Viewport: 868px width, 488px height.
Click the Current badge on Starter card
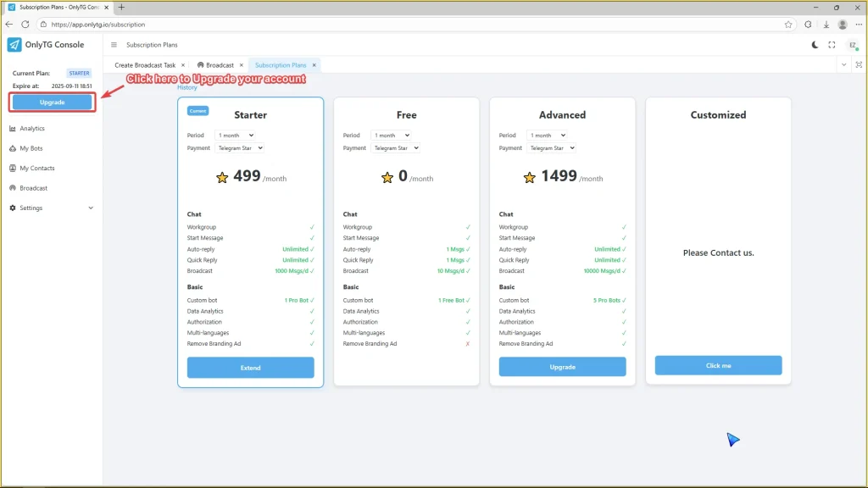pos(198,111)
